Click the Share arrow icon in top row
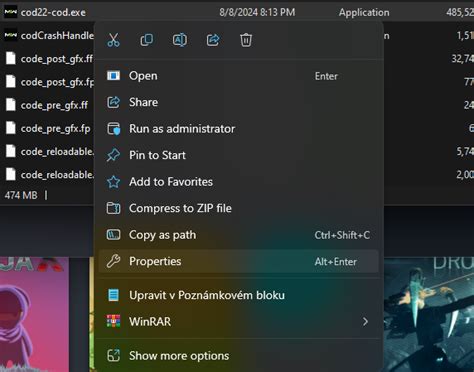 point(213,40)
